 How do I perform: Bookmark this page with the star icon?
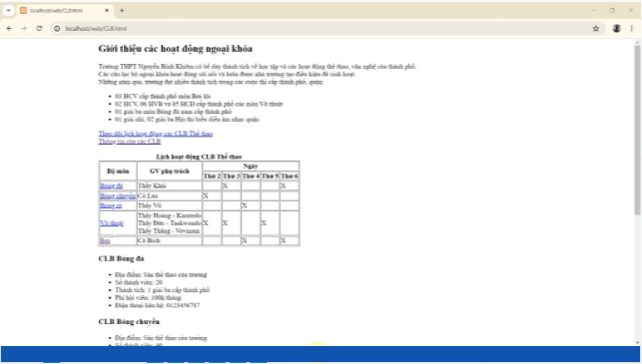[596, 29]
